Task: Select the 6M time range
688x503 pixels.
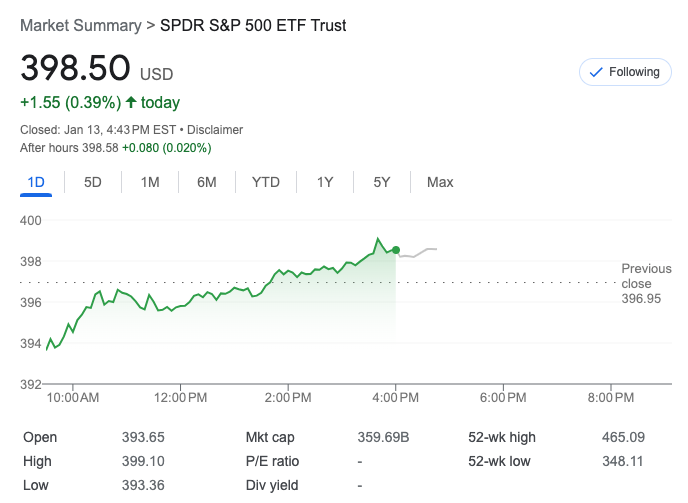Action: pyautogui.click(x=207, y=182)
